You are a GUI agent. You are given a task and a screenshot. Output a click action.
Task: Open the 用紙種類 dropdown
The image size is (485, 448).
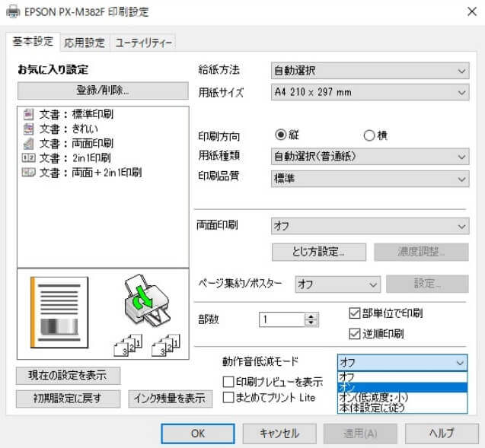point(370,157)
